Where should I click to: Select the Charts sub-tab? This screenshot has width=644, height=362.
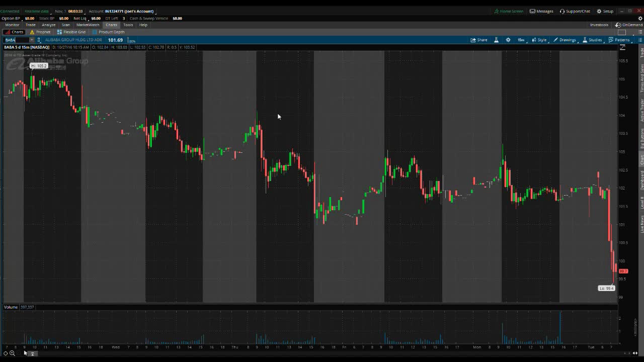[x=14, y=32]
